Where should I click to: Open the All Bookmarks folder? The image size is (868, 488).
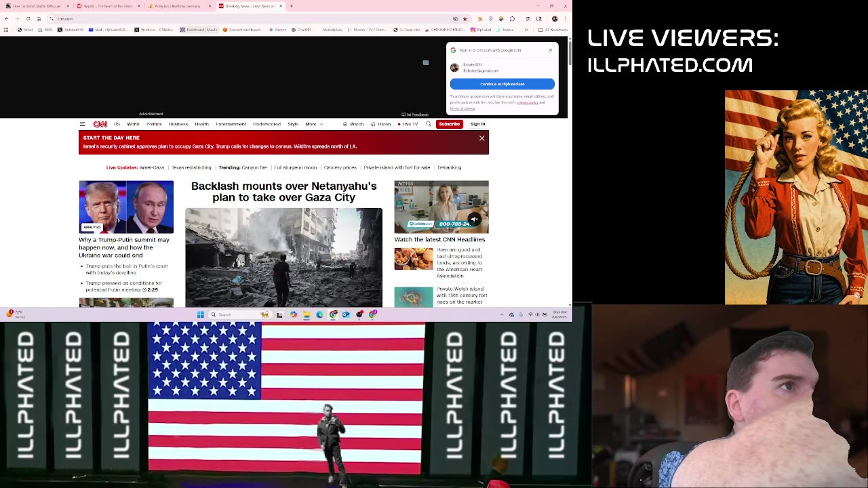[553, 30]
